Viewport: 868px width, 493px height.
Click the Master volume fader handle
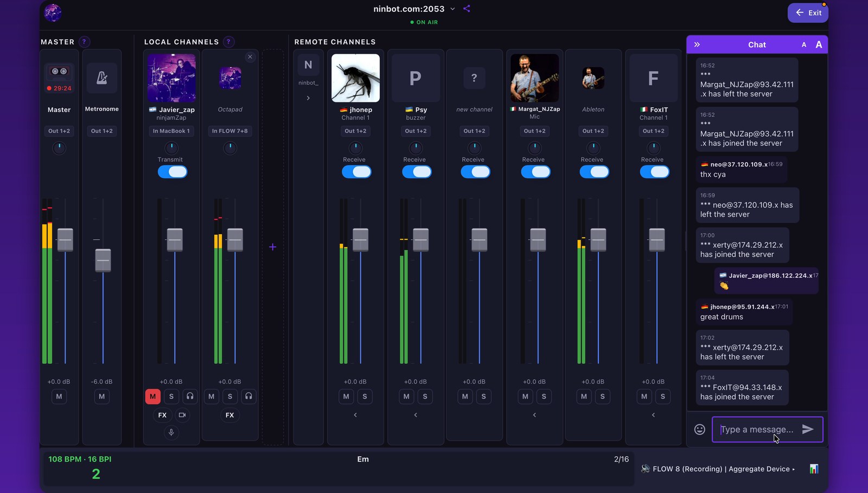[65, 240]
